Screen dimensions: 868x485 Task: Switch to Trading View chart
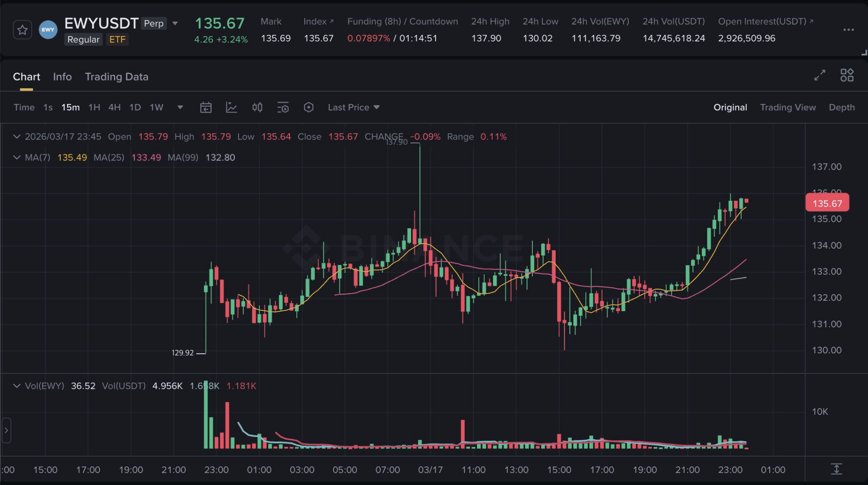787,107
